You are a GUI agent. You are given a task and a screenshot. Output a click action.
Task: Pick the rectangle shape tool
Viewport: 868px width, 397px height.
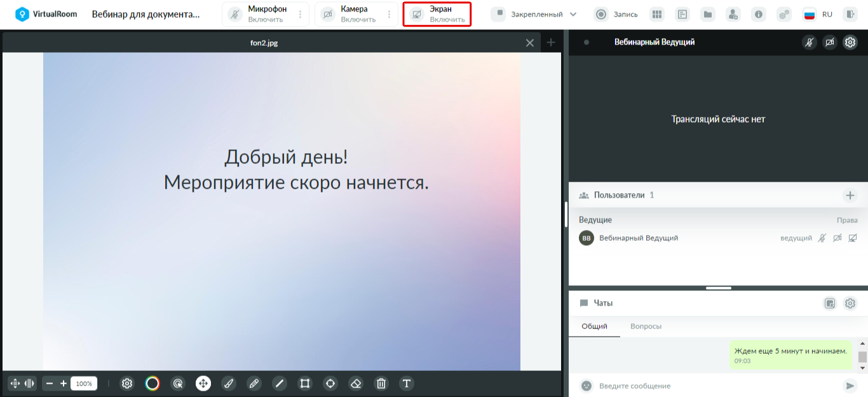tap(305, 383)
